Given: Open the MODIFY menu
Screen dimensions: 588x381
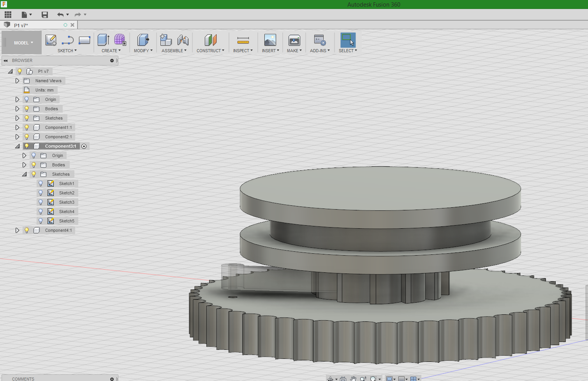Looking at the screenshot, I should pyautogui.click(x=143, y=51).
